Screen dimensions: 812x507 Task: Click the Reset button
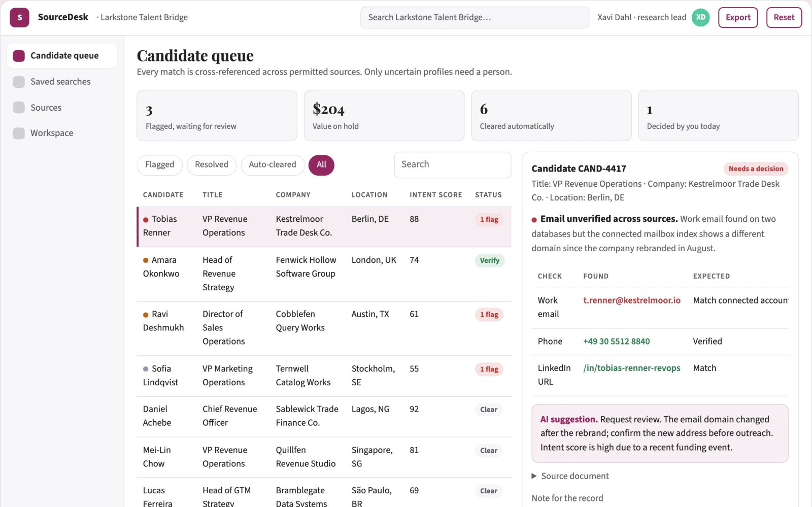(x=784, y=17)
